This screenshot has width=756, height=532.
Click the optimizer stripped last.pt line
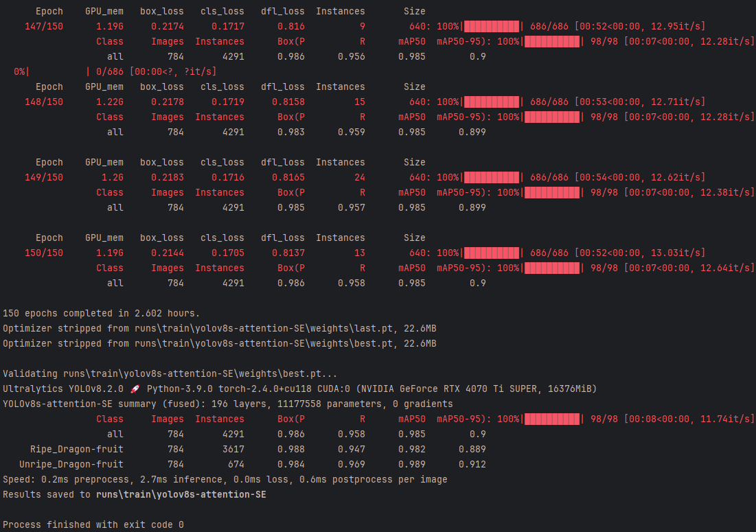point(219,329)
